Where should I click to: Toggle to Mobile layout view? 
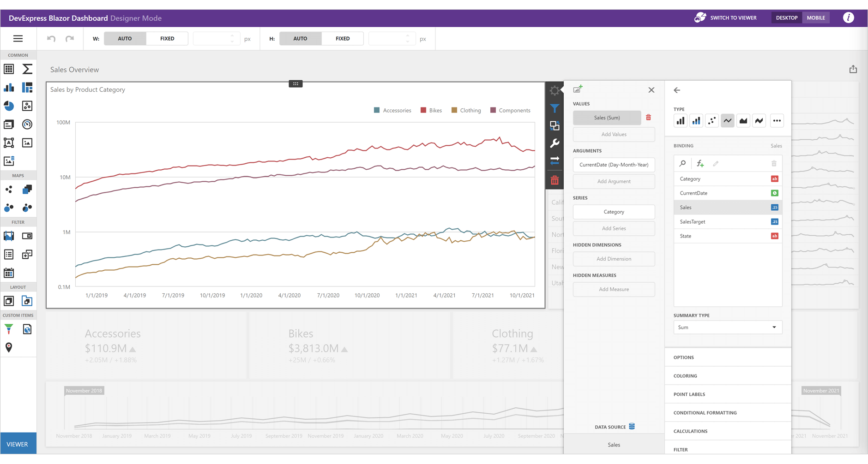(x=815, y=18)
